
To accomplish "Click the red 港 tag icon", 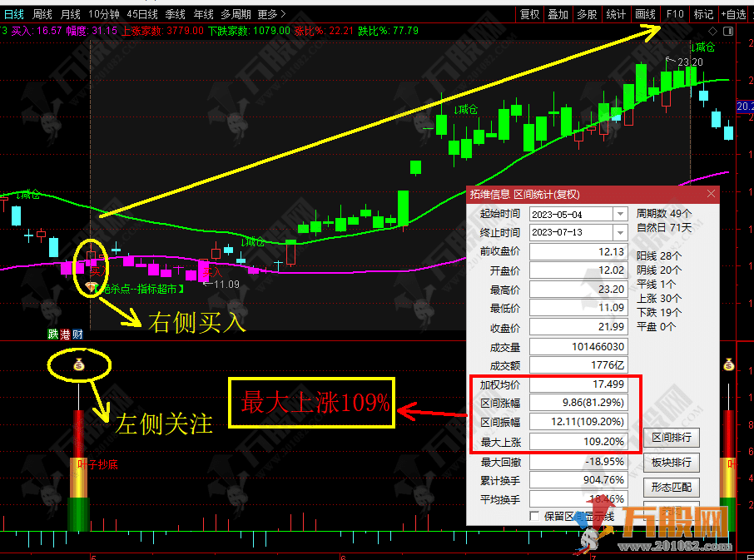I will click(65, 334).
